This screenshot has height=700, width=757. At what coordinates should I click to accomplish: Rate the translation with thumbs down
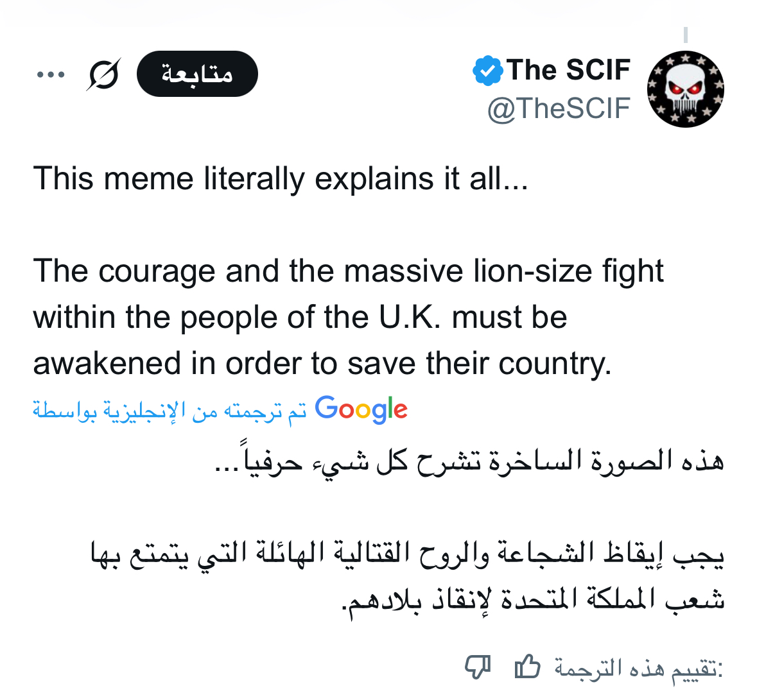tap(478, 667)
